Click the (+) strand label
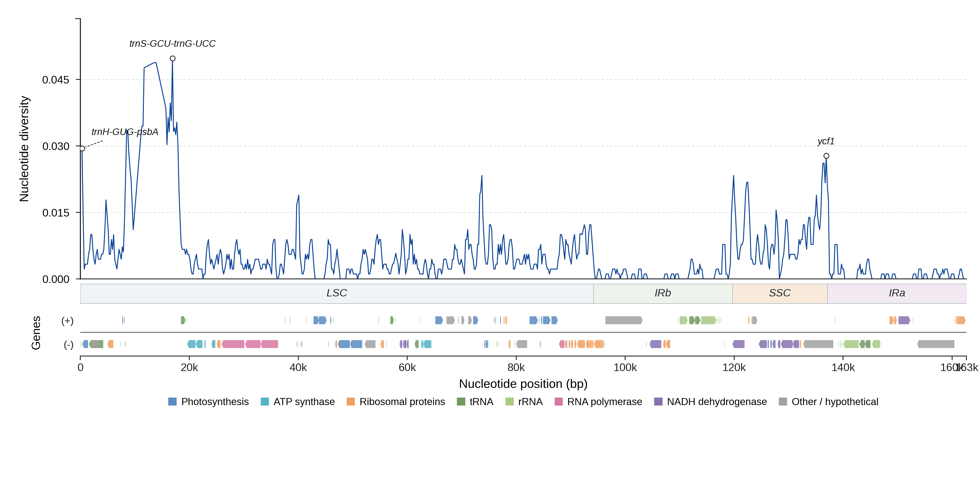 (67, 321)
